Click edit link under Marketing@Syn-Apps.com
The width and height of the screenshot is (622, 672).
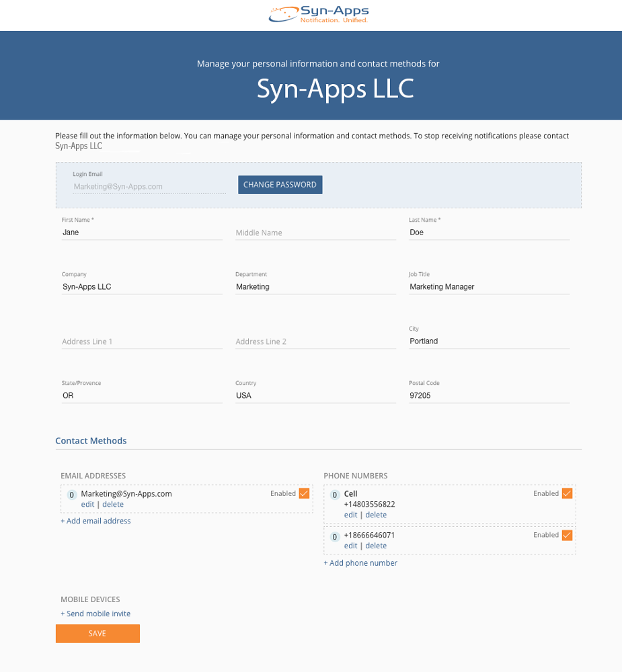pos(87,505)
